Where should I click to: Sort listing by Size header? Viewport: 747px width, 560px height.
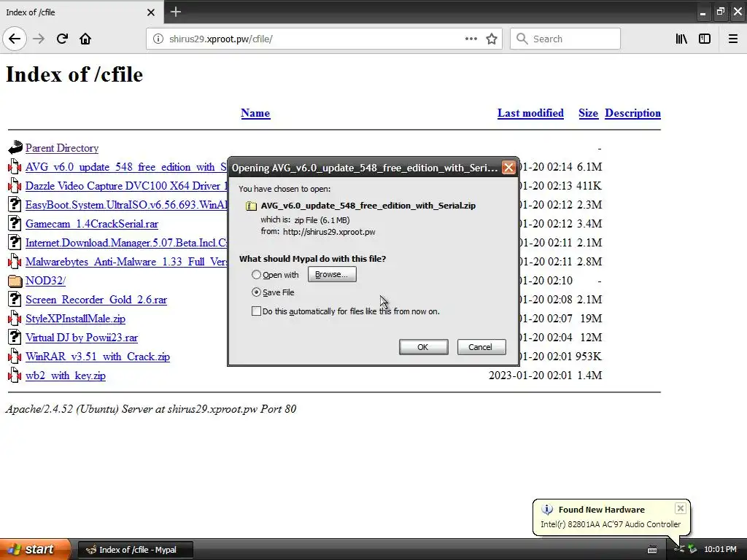(x=588, y=113)
